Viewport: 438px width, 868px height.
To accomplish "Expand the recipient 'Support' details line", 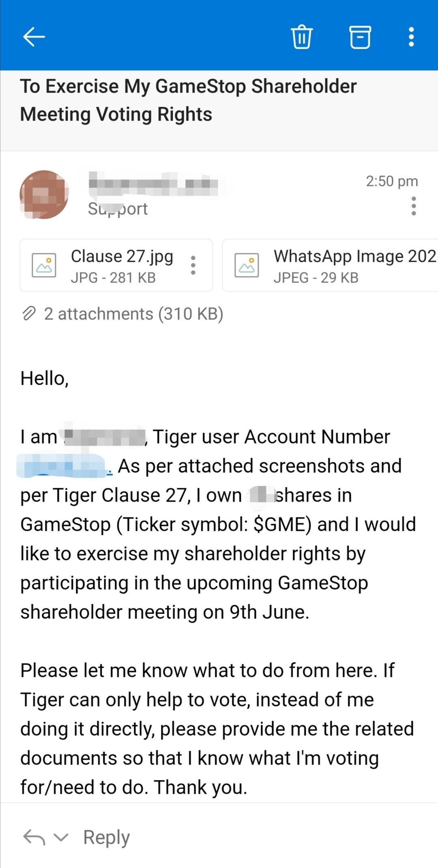I will [x=118, y=209].
